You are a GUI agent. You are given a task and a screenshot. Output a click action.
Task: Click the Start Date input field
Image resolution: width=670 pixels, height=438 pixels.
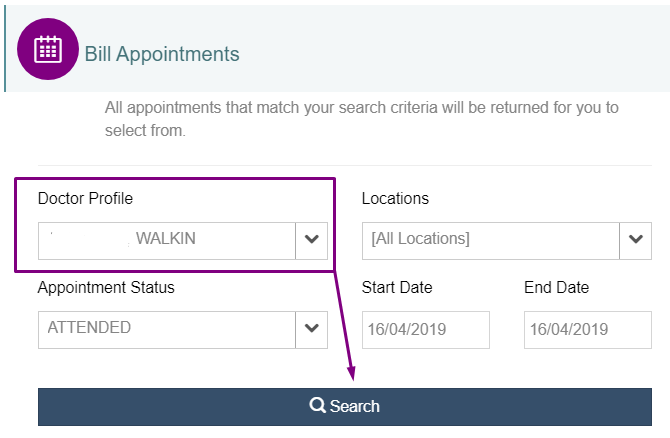425,329
